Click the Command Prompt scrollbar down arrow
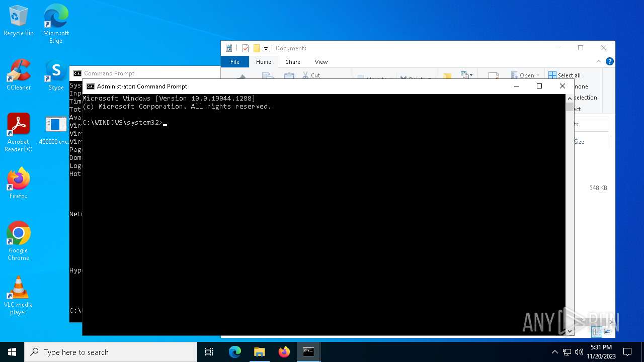The width and height of the screenshot is (644, 362). coord(570,331)
